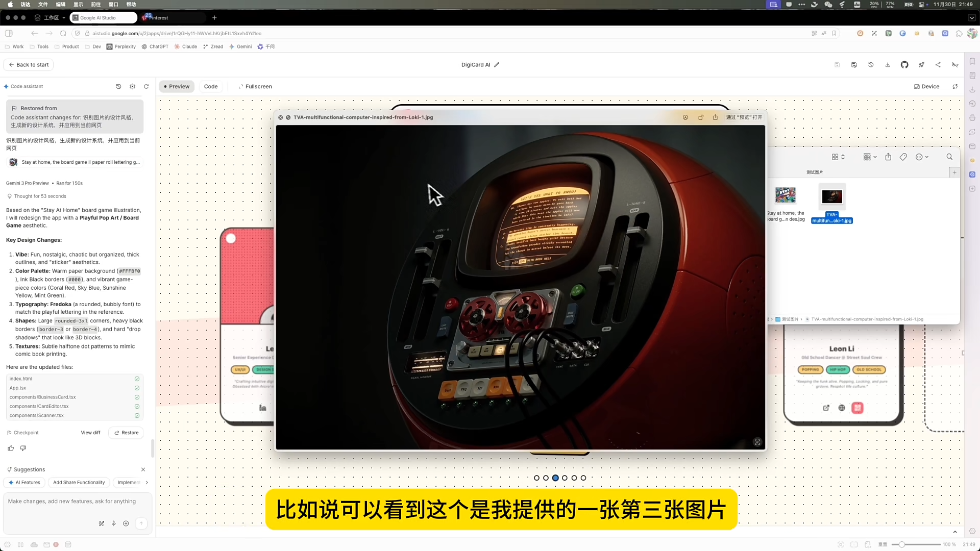Select the fourth carousel dot indicator
980x551 pixels.
click(565, 478)
